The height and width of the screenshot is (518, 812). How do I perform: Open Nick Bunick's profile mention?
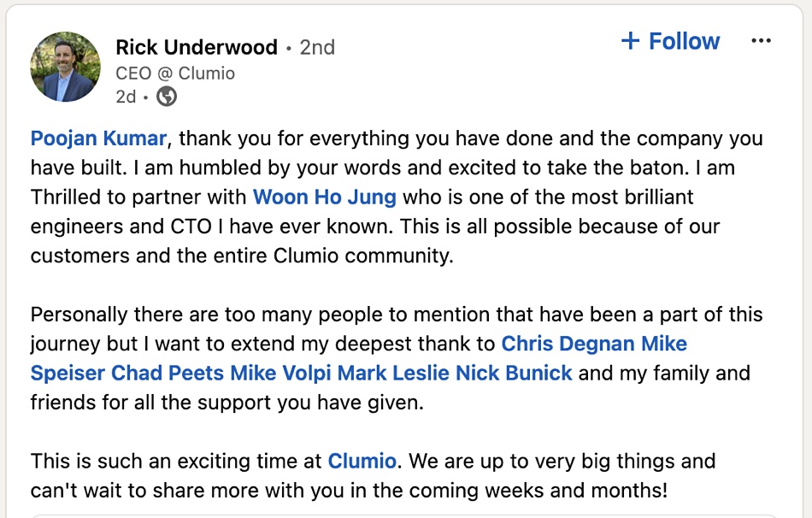tap(514, 373)
